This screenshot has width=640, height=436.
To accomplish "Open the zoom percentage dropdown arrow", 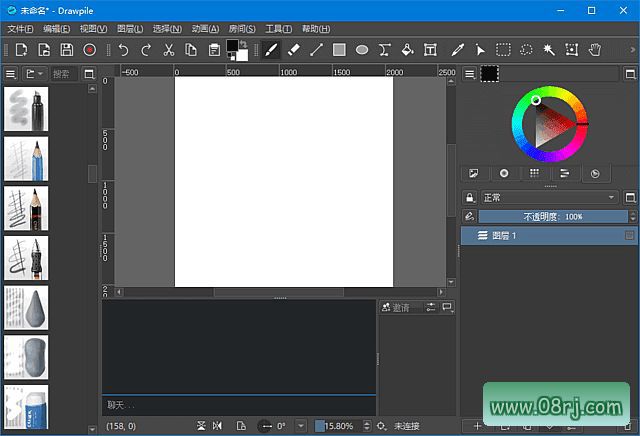I will tap(301, 426).
